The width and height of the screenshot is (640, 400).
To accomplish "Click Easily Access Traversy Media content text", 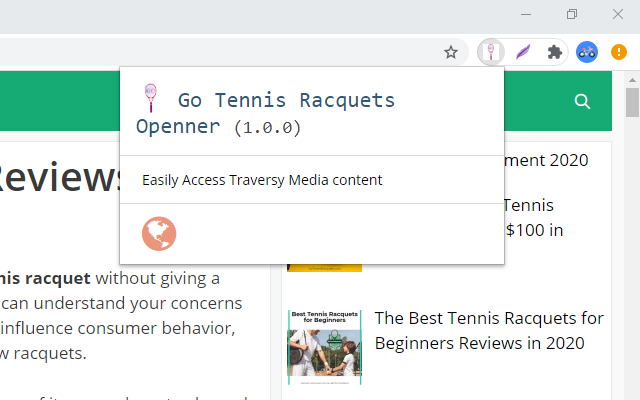I will 262,180.
